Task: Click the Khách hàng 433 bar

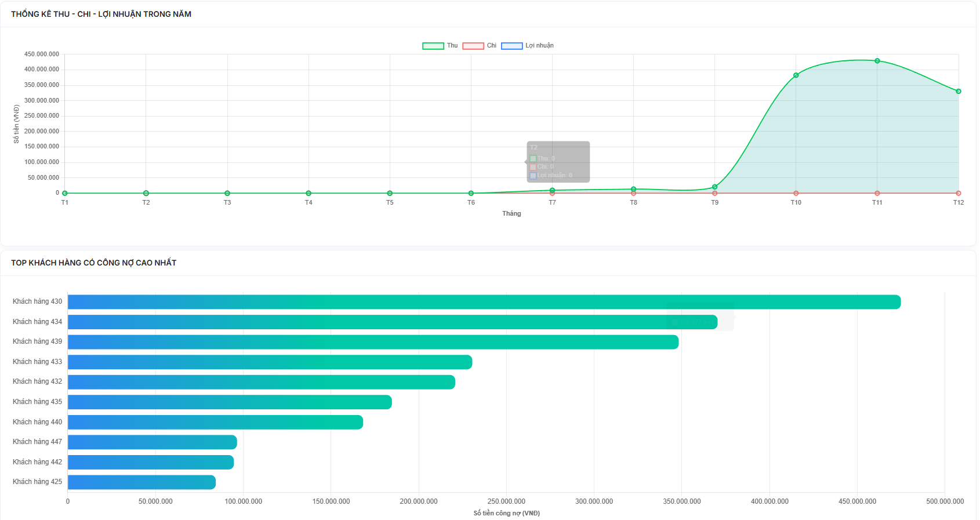Action: [270, 362]
